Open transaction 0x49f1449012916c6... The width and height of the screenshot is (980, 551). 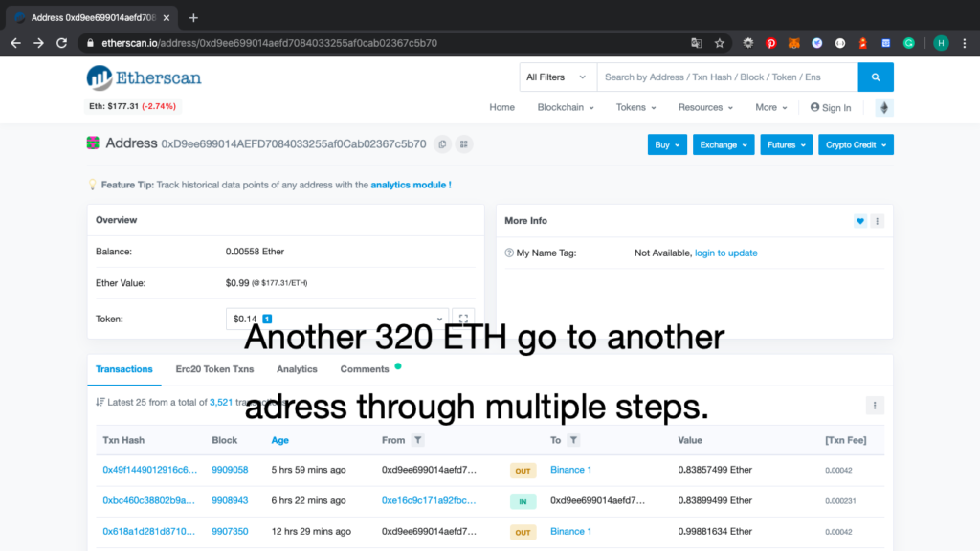149,470
